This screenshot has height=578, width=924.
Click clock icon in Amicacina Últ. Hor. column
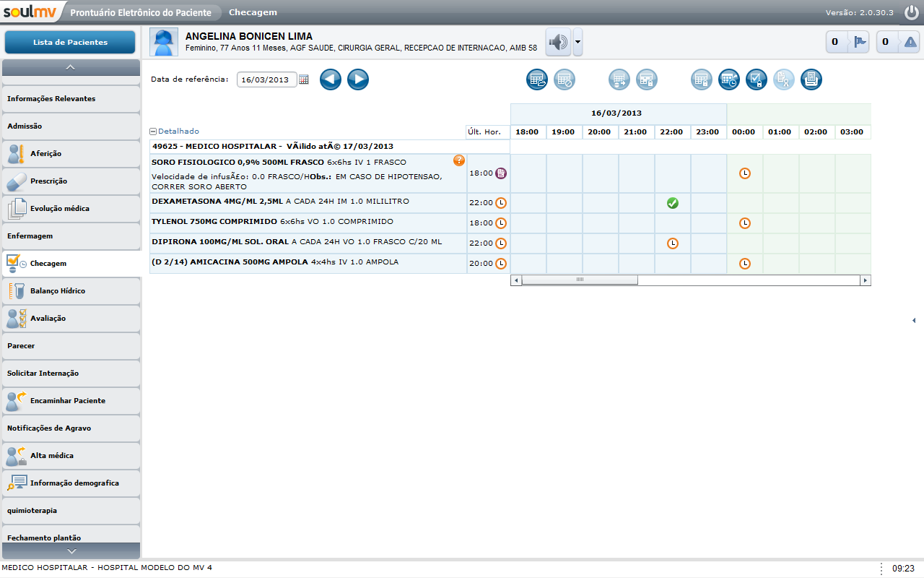point(501,264)
